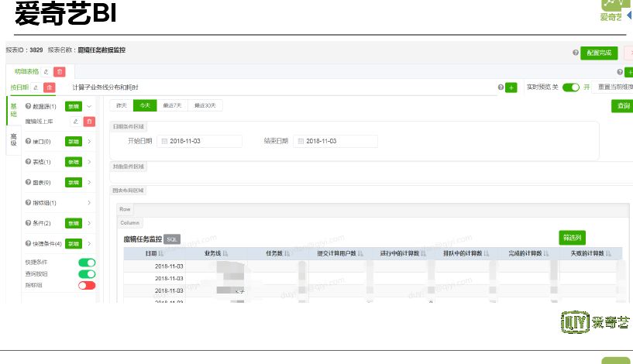This screenshot has height=364, width=633.
Task: Click help icon on top tab bar right
Action: 620,72
